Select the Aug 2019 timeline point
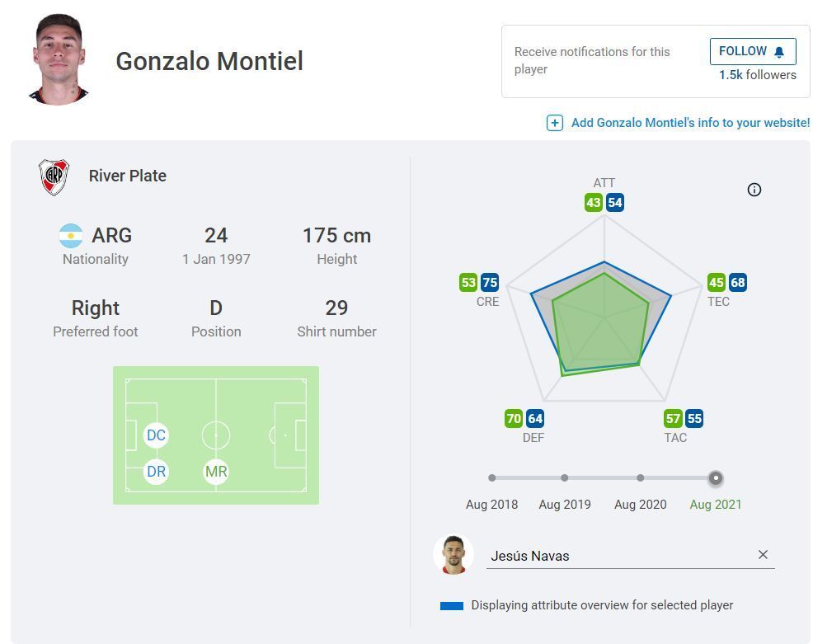The width and height of the screenshot is (813, 644). (565, 477)
